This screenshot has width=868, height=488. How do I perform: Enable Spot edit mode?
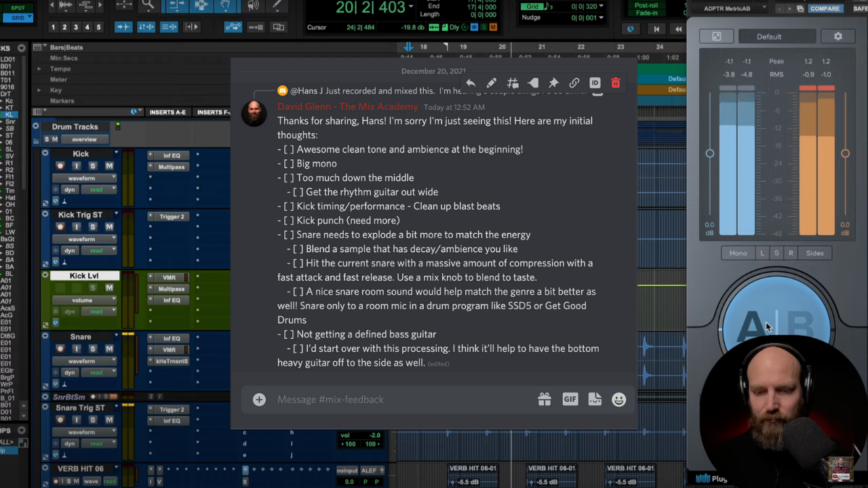coord(18,7)
